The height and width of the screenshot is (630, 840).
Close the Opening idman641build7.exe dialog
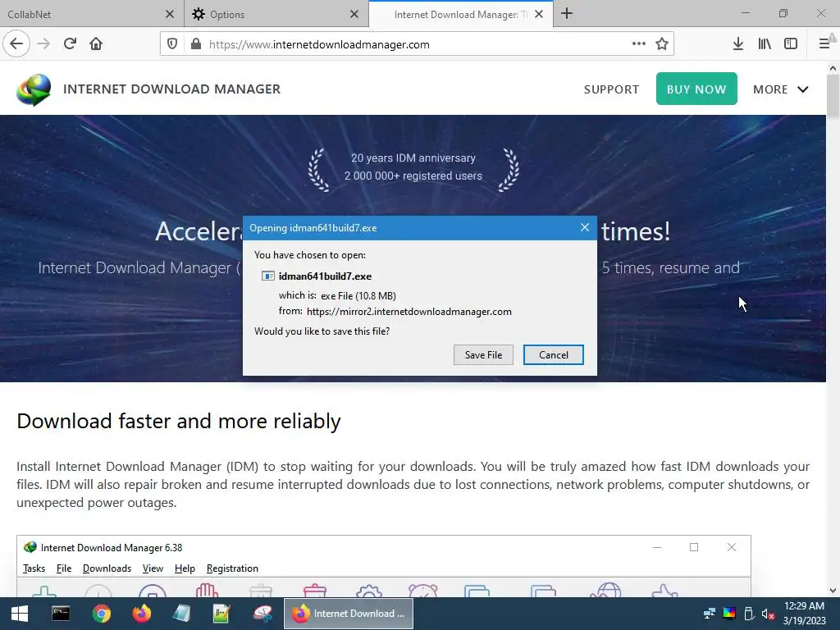pos(584,228)
